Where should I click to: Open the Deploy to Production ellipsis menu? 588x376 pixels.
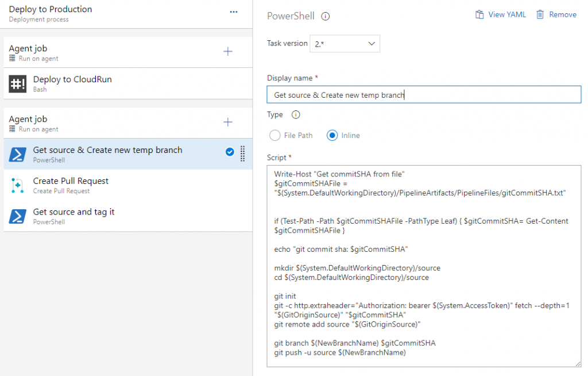[233, 11]
